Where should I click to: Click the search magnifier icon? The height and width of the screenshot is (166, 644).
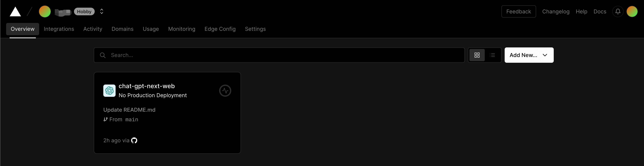click(x=103, y=55)
